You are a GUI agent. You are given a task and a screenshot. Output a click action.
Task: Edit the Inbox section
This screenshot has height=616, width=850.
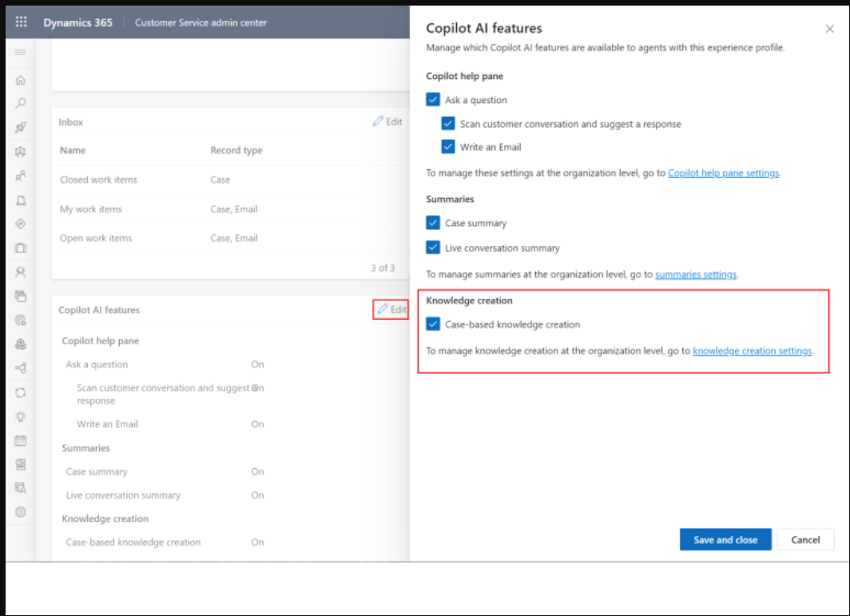pyautogui.click(x=388, y=121)
